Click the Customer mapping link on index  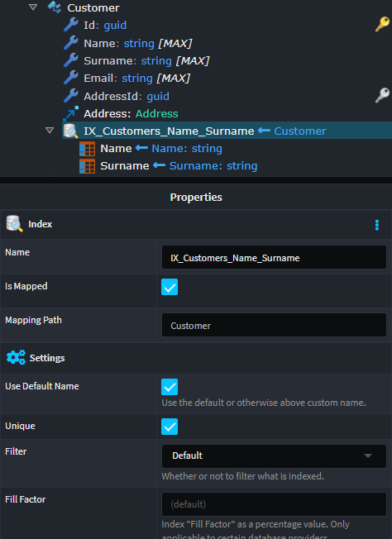300,131
